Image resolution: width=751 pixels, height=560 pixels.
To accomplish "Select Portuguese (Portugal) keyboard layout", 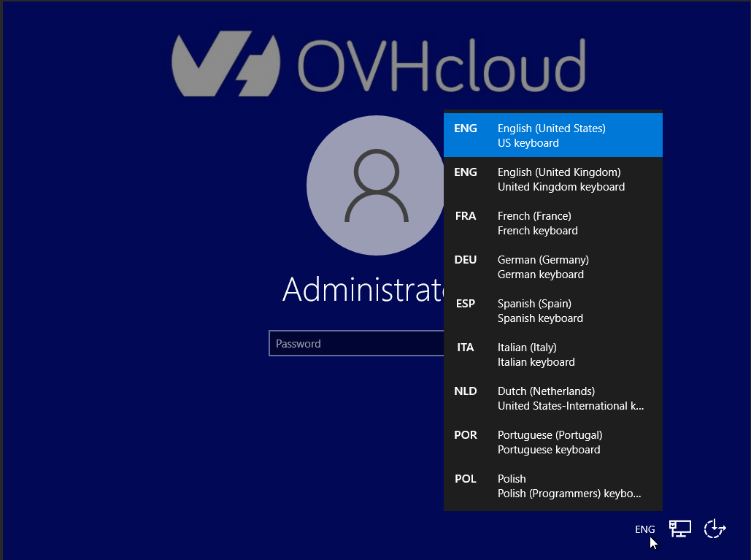I will pos(553,442).
